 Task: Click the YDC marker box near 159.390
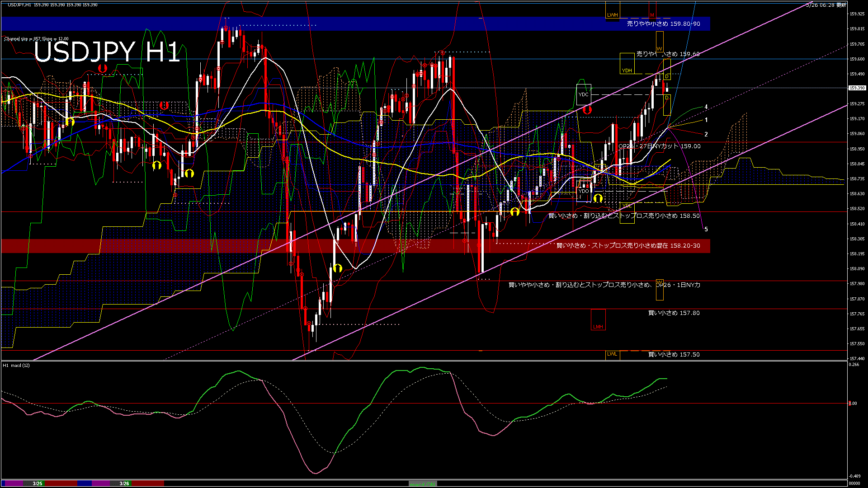(585, 95)
